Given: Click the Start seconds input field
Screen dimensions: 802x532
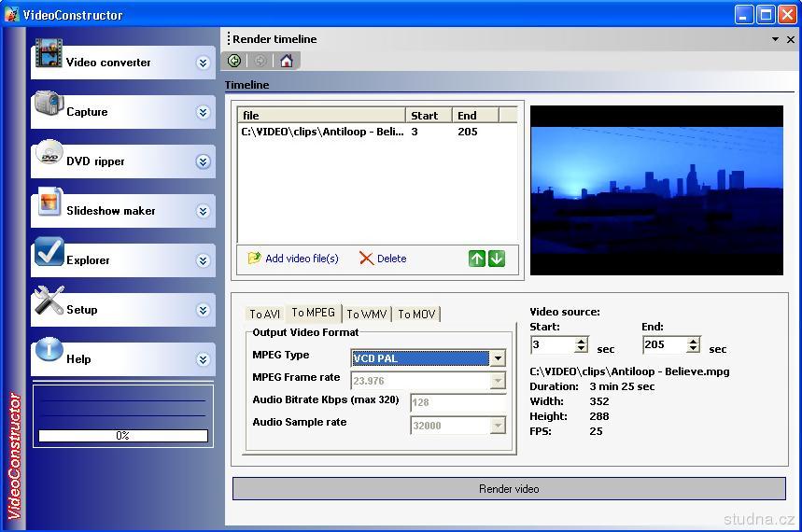Looking at the screenshot, I should click(552, 345).
